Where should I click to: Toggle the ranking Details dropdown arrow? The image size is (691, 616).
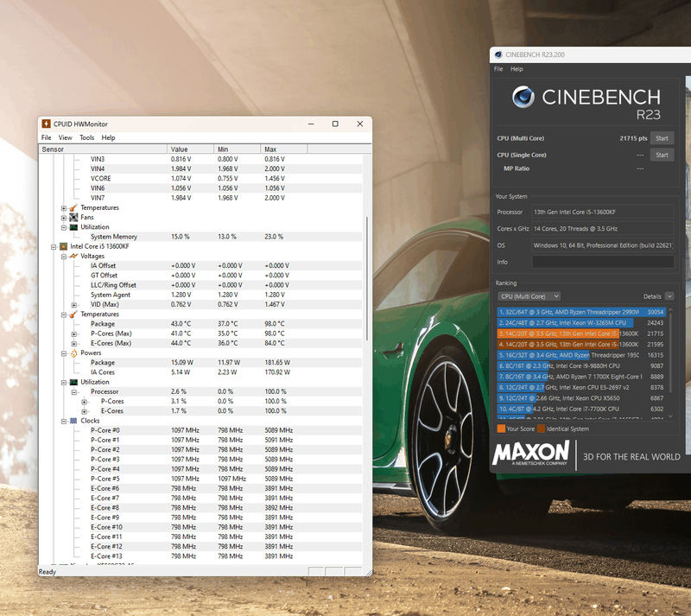coord(669,296)
